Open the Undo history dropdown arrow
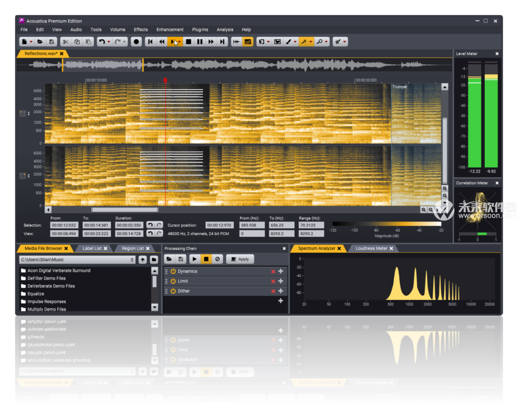The height and width of the screenshot is (420, 518). 109,42
